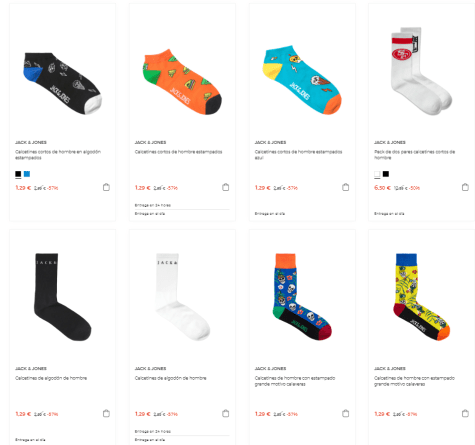Choose white swatch on two-pair pack

[x=377, y=174]
